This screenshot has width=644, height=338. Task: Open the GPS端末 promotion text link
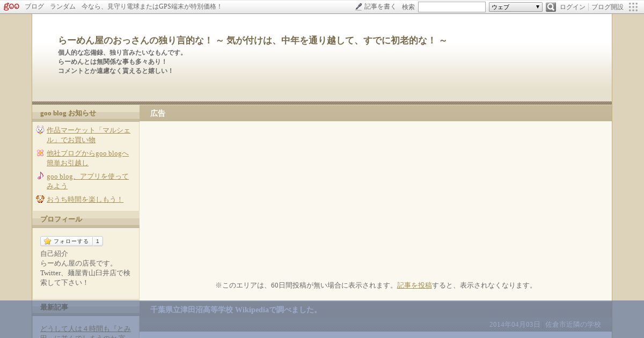point(151,7)
